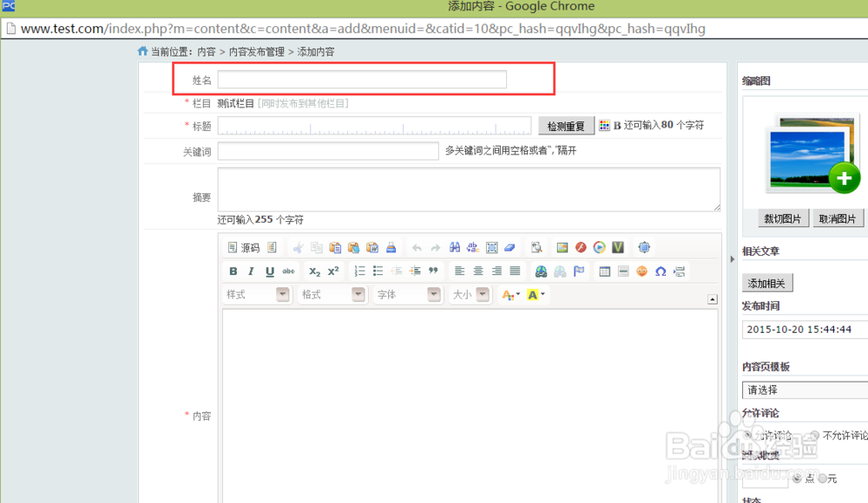The image size is (868, 503).
Task: Click the thumbnail upload image
Action: coord(812,154)
